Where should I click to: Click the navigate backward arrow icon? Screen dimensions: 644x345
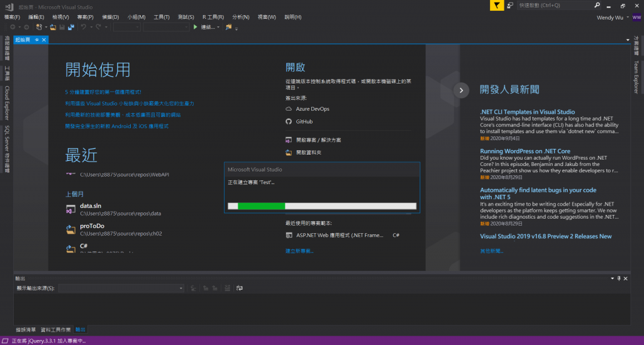(13, 27)
